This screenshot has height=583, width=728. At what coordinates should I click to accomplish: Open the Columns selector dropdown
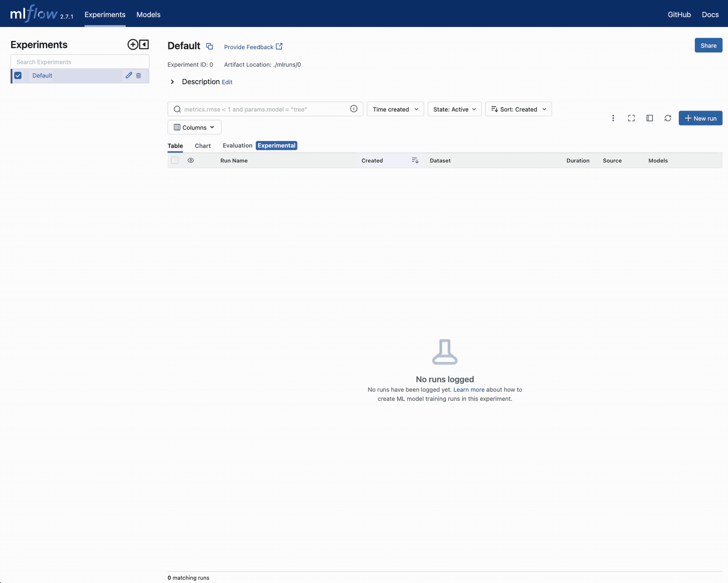coord(194,127)
